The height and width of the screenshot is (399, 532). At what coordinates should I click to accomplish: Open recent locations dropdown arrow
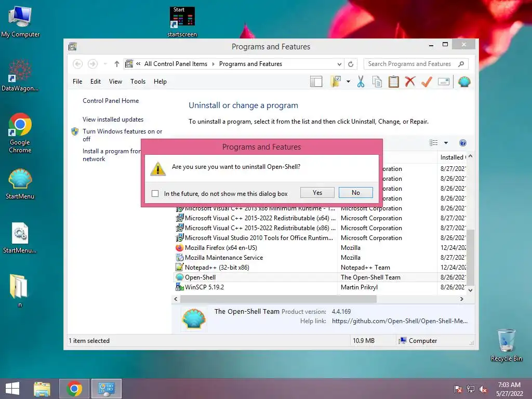[x=105, y=64]
